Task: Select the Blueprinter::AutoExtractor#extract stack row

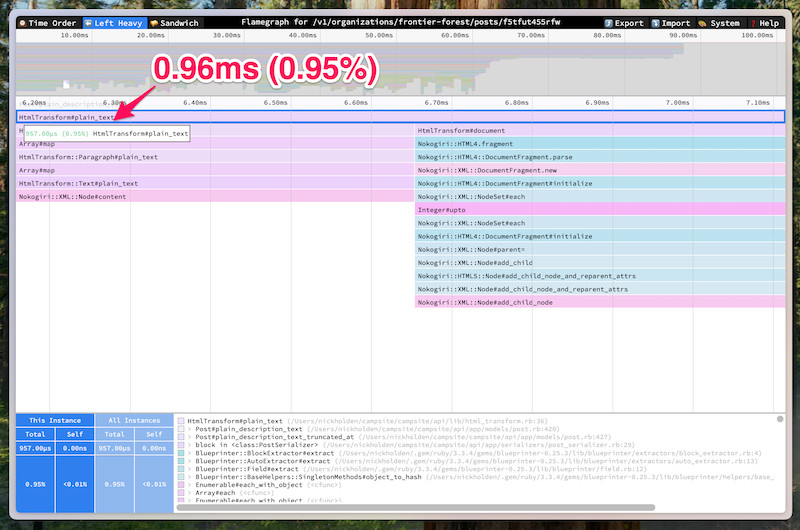Action: point(468,461)
